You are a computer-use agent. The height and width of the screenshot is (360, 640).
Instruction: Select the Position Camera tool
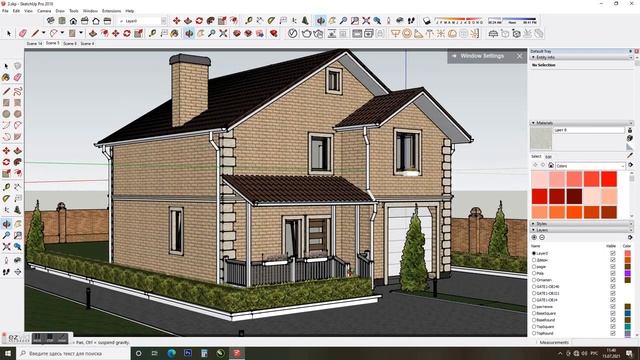pos(389,20)
